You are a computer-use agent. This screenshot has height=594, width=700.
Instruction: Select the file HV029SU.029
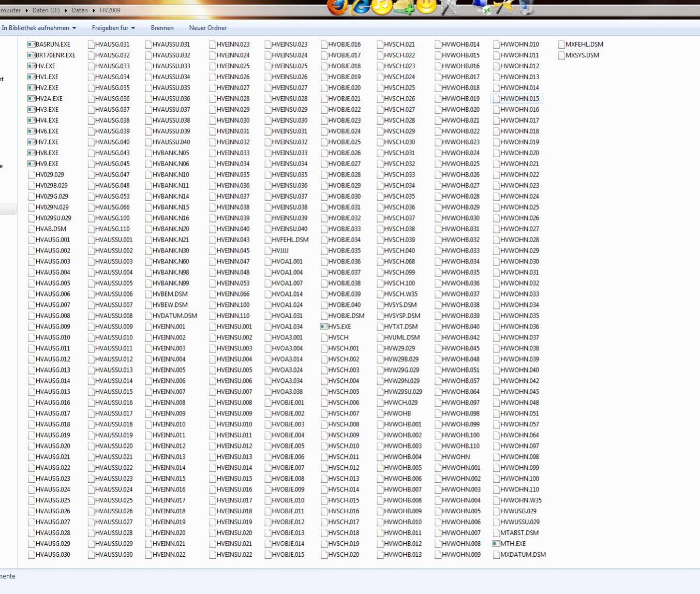coord(50,218)
